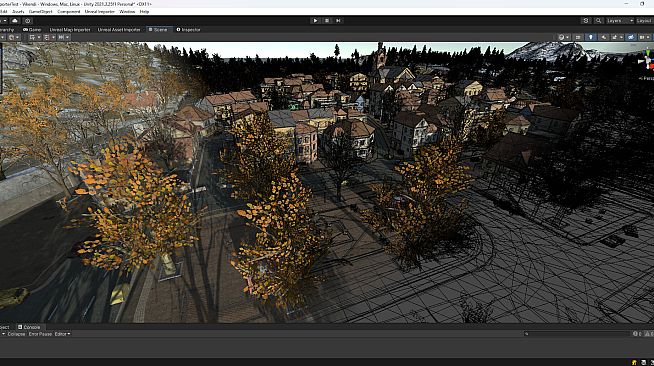Open snap increment settings dropdown arrow
This screenshot has width=654, height=366.
(53, 37)
